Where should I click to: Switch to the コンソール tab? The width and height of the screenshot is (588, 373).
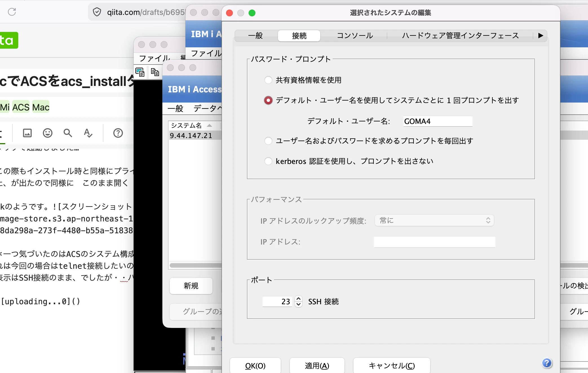coord(355,35)
